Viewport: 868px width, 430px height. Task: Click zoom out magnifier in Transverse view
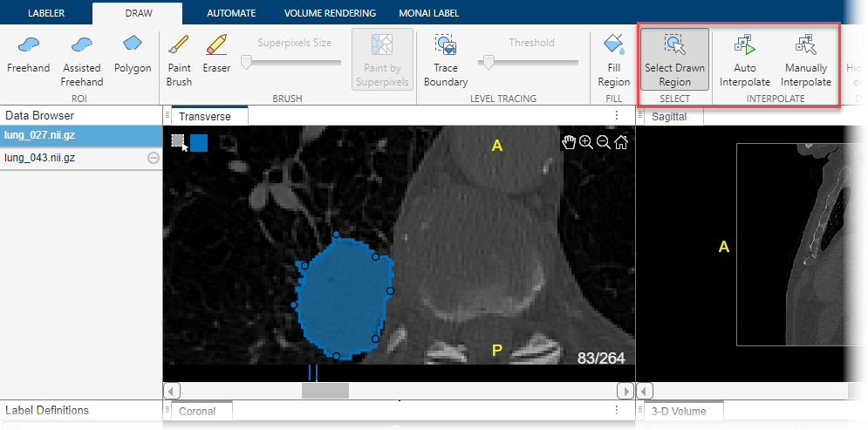[x=604, y=142]
